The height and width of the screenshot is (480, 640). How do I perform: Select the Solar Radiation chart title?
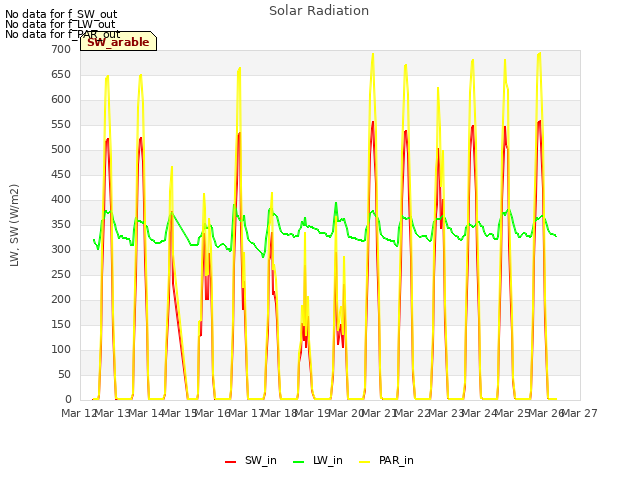[x=319, y=11]
